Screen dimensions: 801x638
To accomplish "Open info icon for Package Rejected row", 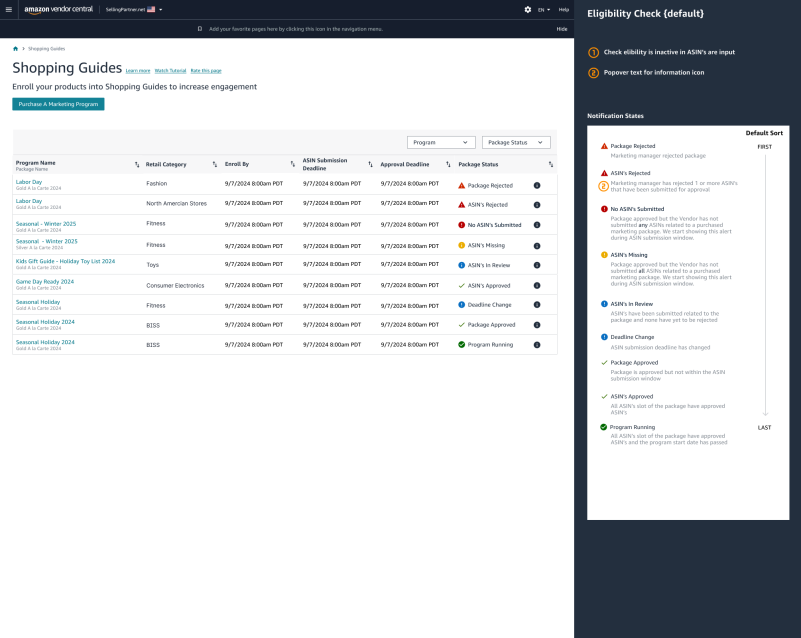I will point(537,185).
